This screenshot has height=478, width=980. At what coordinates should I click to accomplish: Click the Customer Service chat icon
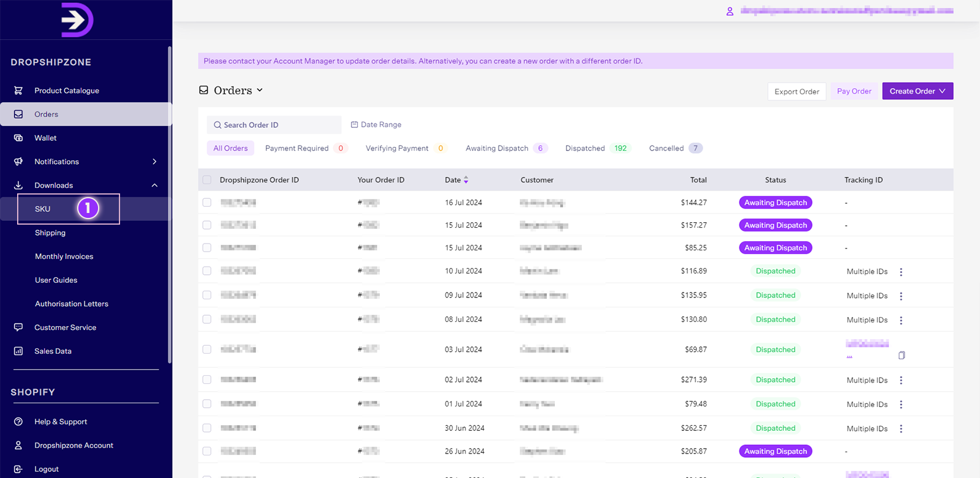pyautogui.click(x=18, y=327)
